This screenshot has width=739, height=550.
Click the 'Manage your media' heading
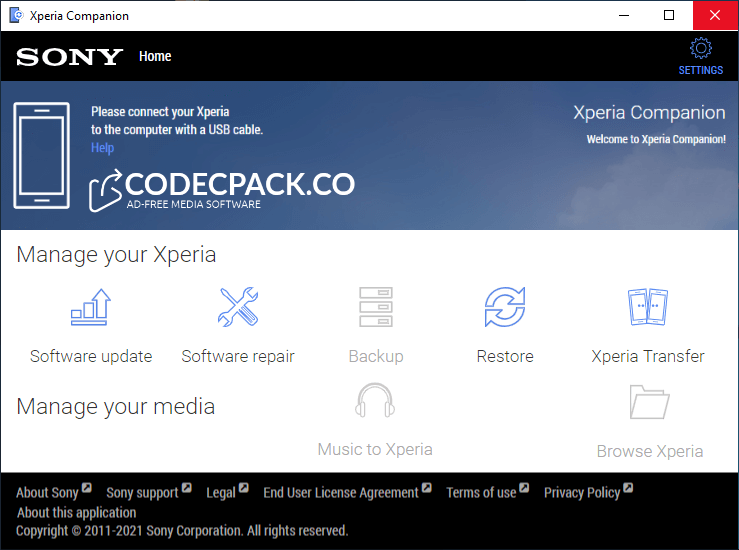[116, 407]
